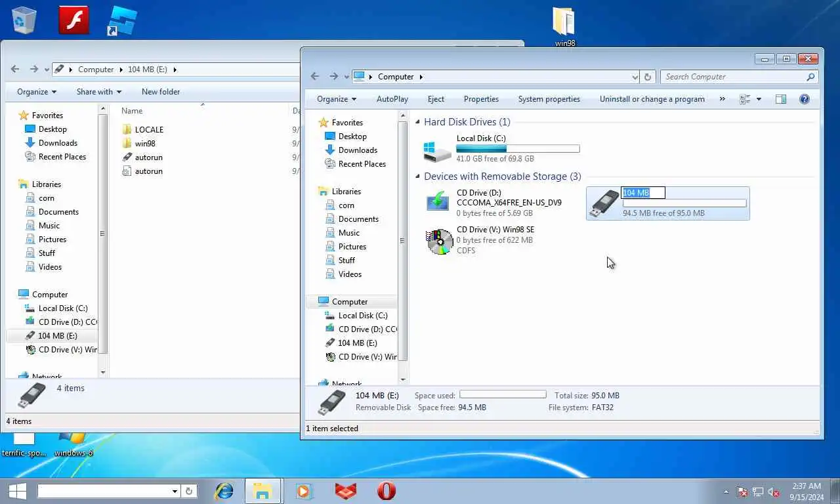
Task: Go back in the 104 MB (E:) window
Action: (15, 69)
